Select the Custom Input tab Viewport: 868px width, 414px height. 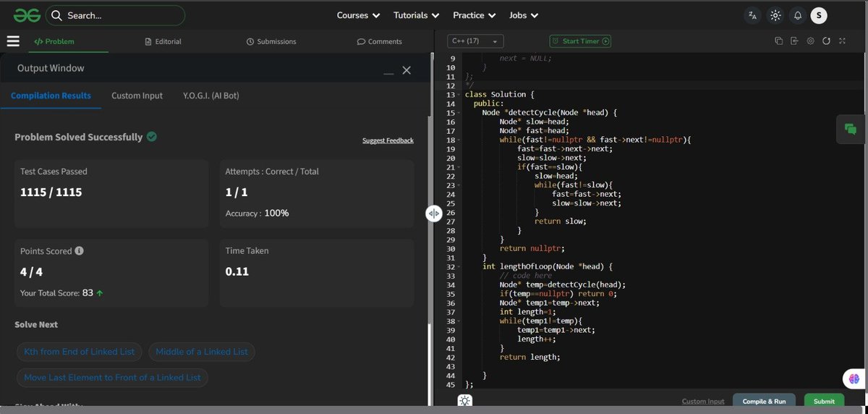pos(137,96)
